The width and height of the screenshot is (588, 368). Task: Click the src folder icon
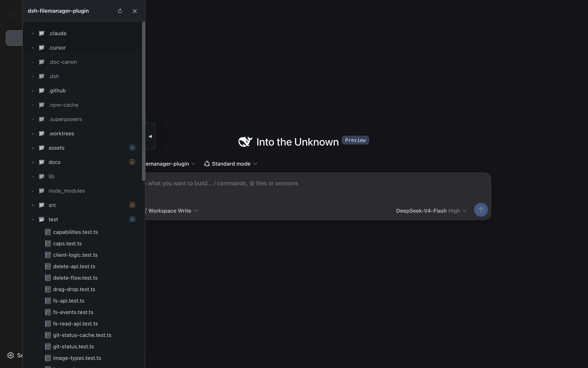click(42, 205)
